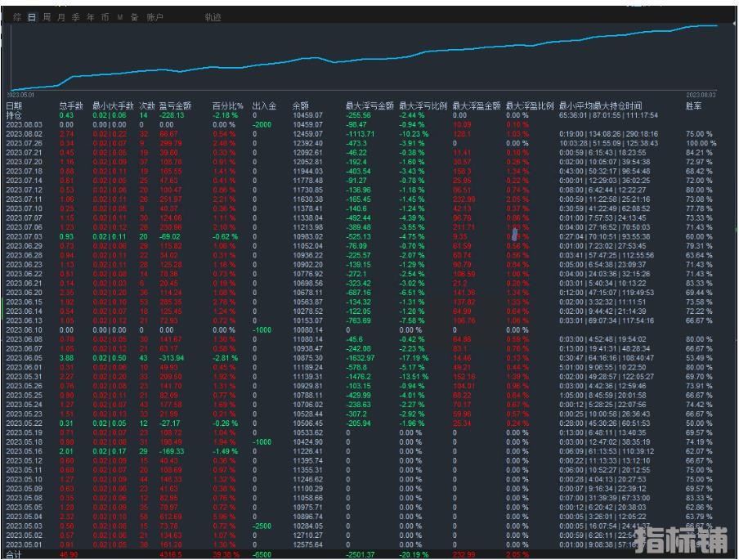
Task: Click the 日期 column header
Action: click(x=14, y=105)
